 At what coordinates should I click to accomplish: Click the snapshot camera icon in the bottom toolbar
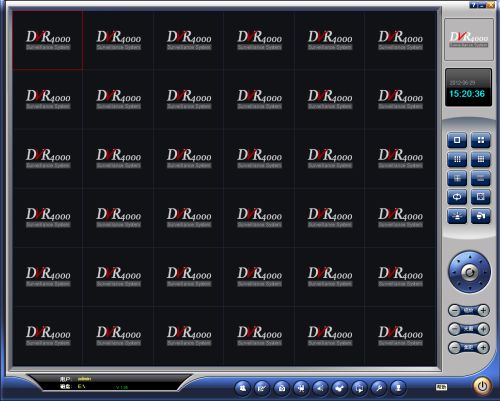pyautogui.click(x=282, y=388)
